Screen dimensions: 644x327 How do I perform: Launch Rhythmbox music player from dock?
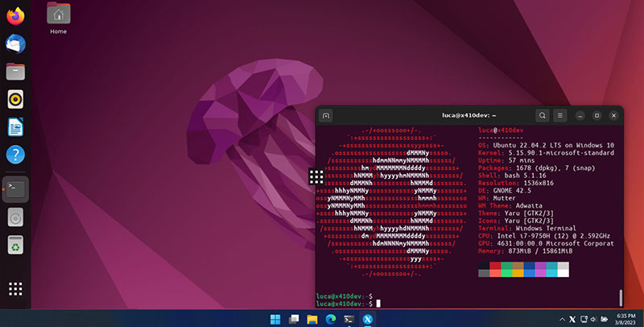15,99
